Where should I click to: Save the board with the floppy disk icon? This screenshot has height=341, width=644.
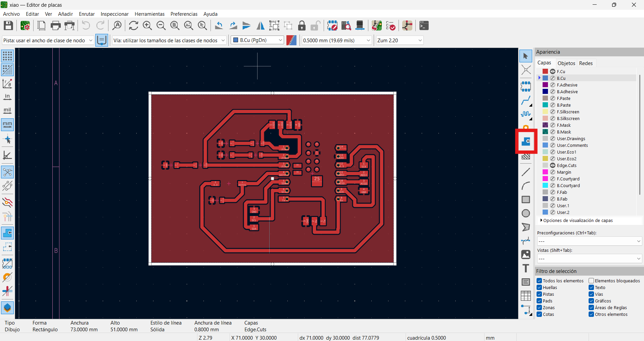[8, 25]
